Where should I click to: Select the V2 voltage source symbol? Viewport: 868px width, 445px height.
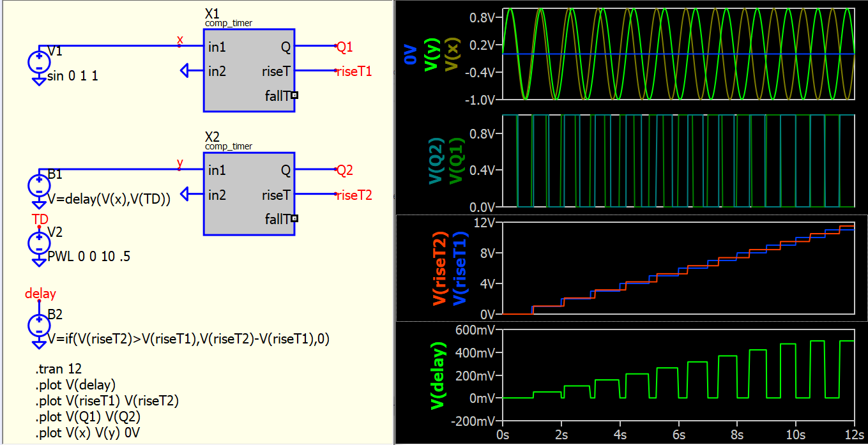pos(39,243)
